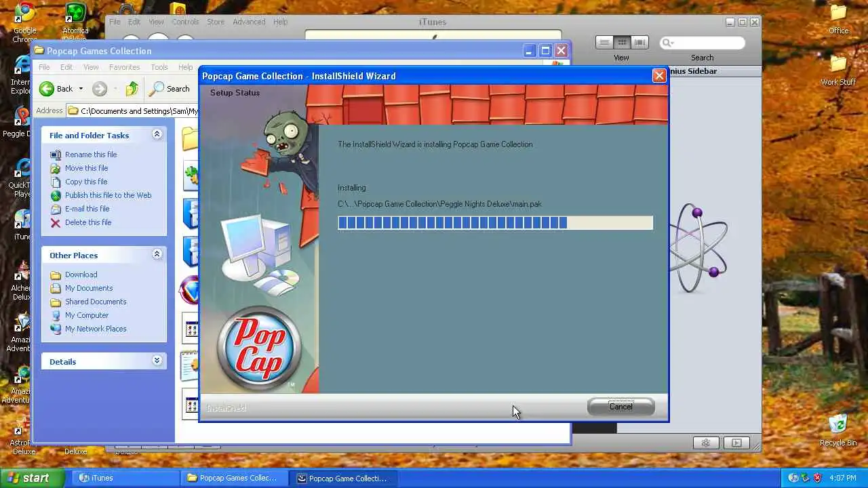Viewport: 868px width, 488px height.
Task: Collapse the Other Places panel
Action: [x=157, y=254]
